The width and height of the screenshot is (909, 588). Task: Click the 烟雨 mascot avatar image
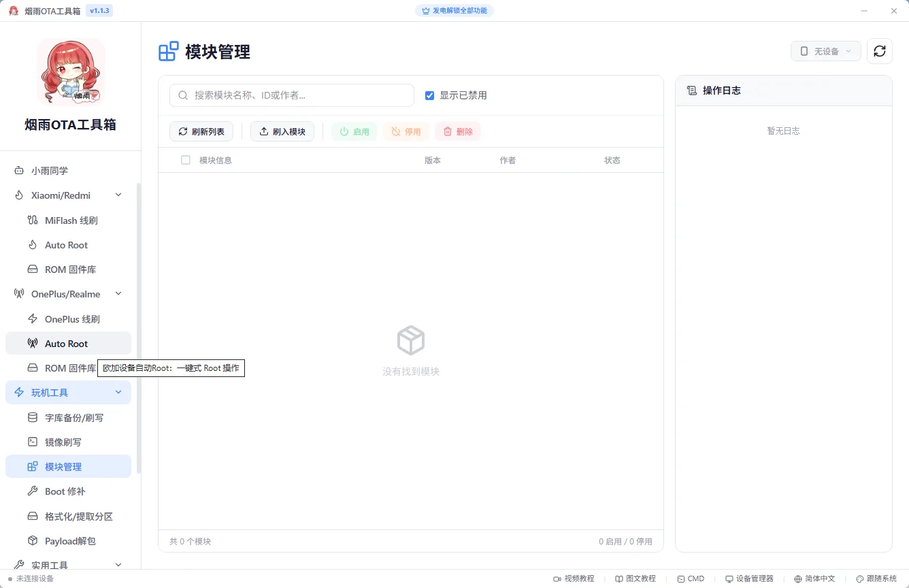pos(71,72)
